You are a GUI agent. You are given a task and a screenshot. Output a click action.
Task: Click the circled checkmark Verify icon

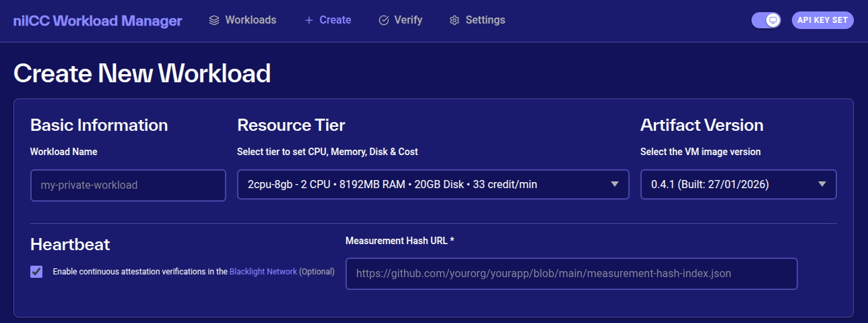[x=384, y=20]
